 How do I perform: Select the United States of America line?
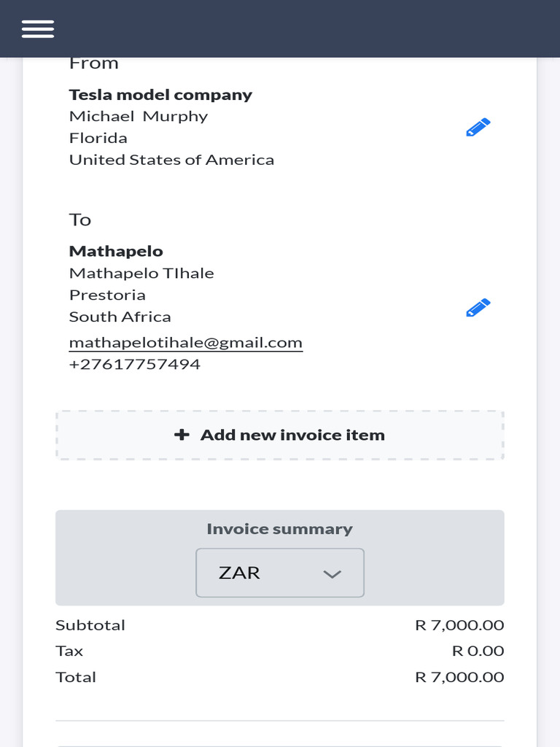[x=171, y=160]
